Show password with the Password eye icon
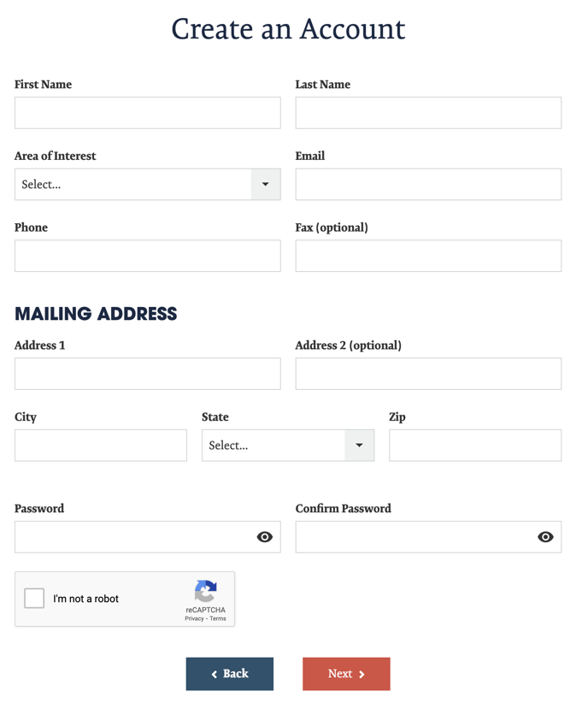 tap(264, 537)
